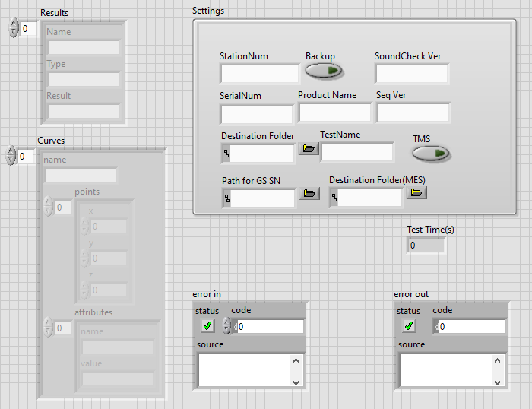The height and width of the screenshot is (409, 532).
Task: Click path symbol in Path for GS SN field
Action: point(226,199)
